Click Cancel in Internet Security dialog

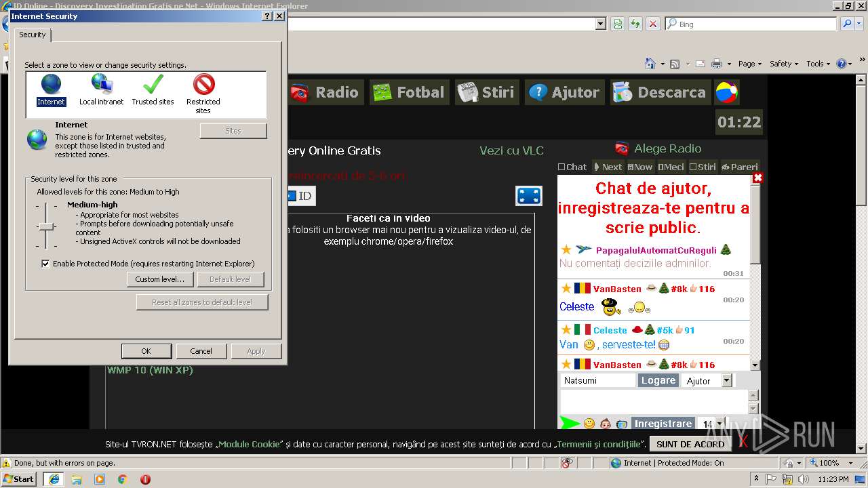[201, 351]
